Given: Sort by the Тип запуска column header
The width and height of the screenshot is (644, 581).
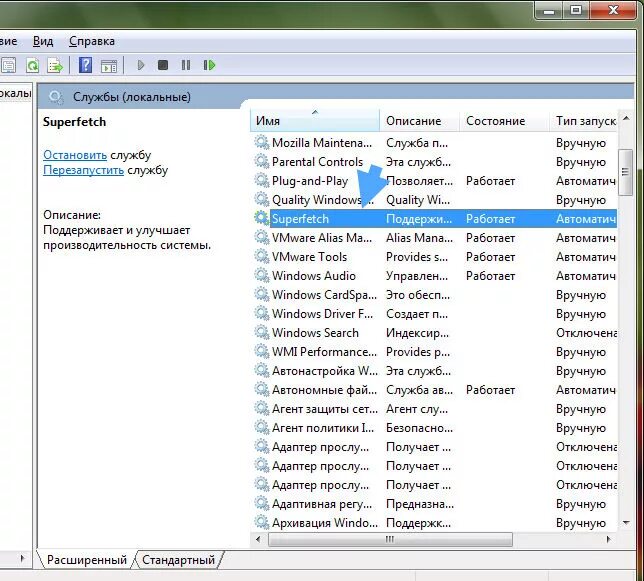Looking at the screenshot, I should coord(584,121).
